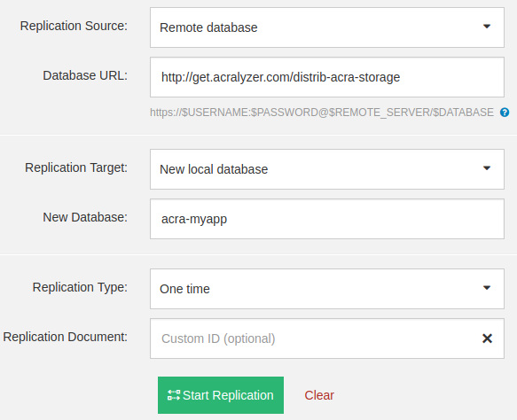Click the New Database name field

point(327,219)
